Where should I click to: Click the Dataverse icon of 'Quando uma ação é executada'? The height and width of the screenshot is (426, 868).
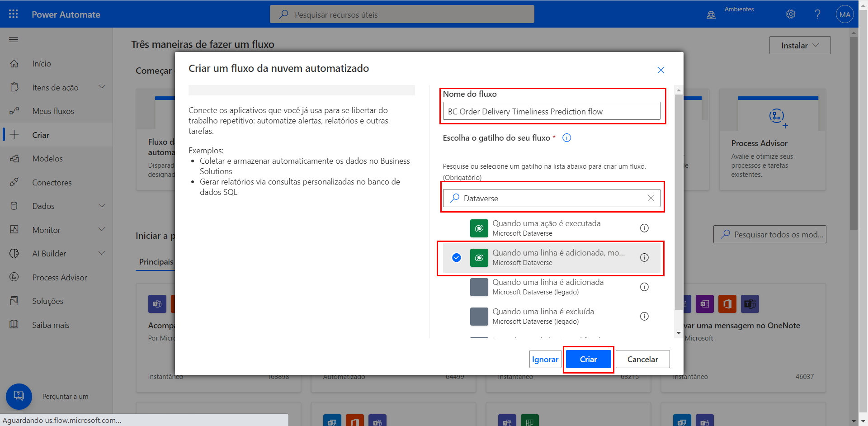coord(479,228)
